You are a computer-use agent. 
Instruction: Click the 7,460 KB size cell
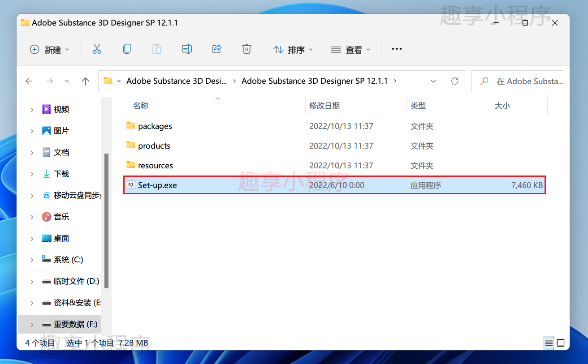(x=527, y=185)
